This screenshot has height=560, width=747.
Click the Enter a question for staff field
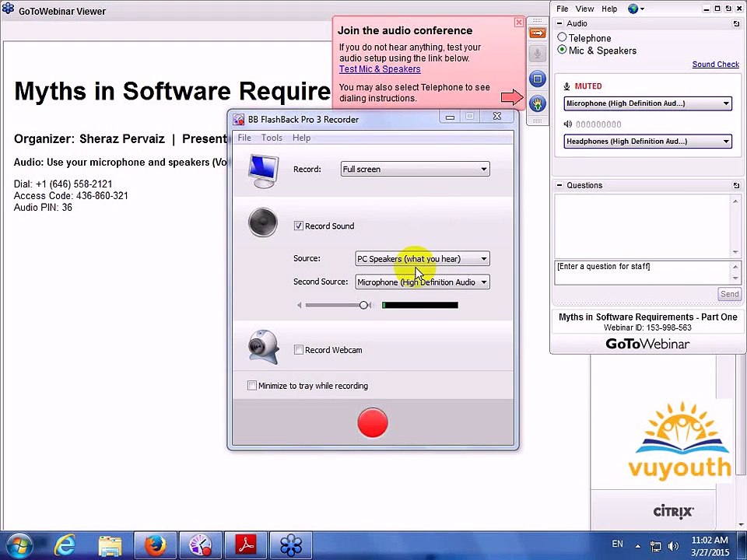pos(644,272)
